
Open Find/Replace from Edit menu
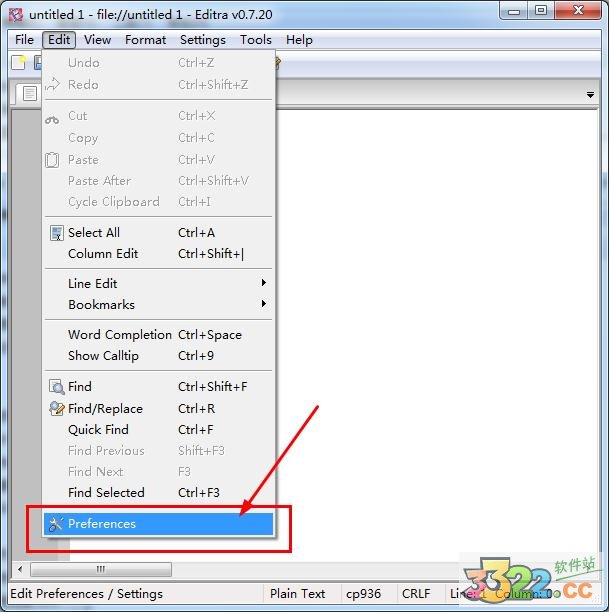coord(158,409)
